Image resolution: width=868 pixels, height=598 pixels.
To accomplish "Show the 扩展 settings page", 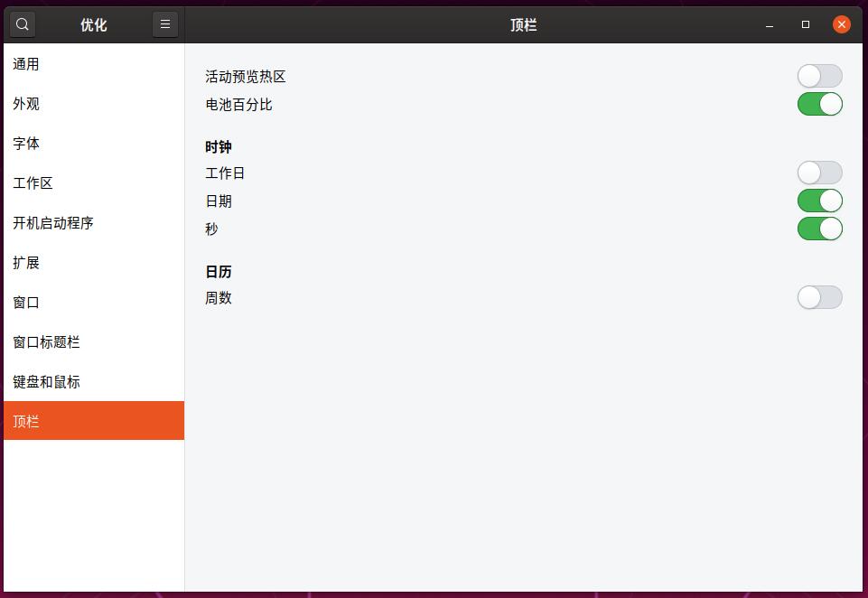I will [x=94, y=263].
